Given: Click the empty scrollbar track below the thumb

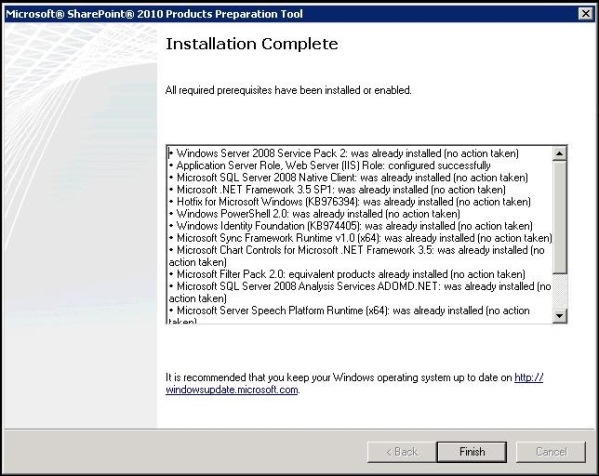Looking at the screenshot, I should (560, 291).
